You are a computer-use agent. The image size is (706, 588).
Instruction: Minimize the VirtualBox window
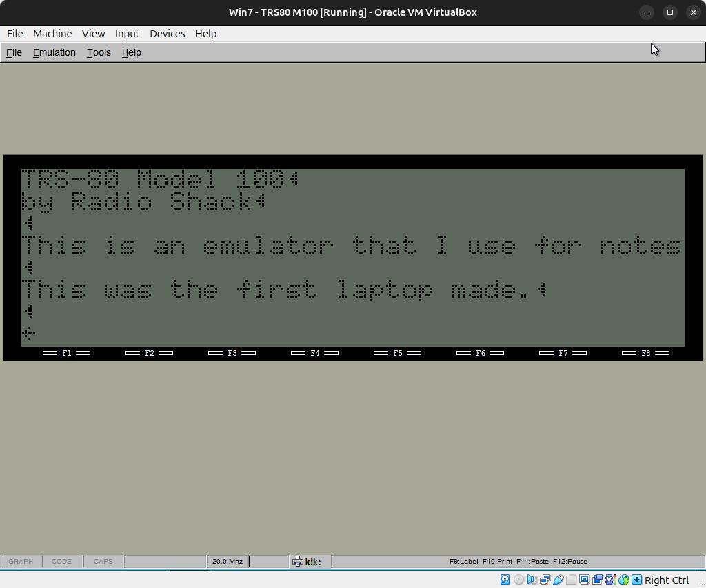[x=647, y=12]
